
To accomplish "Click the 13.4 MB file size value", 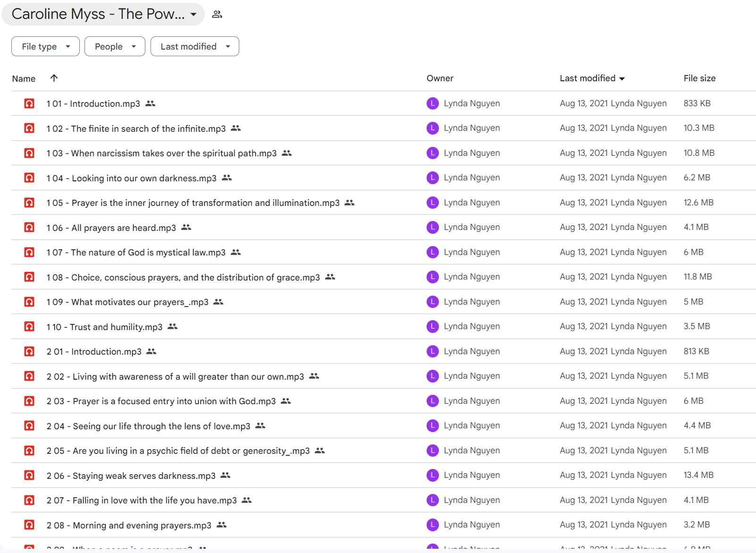I will pyautogui.click(x=698, y=475).
